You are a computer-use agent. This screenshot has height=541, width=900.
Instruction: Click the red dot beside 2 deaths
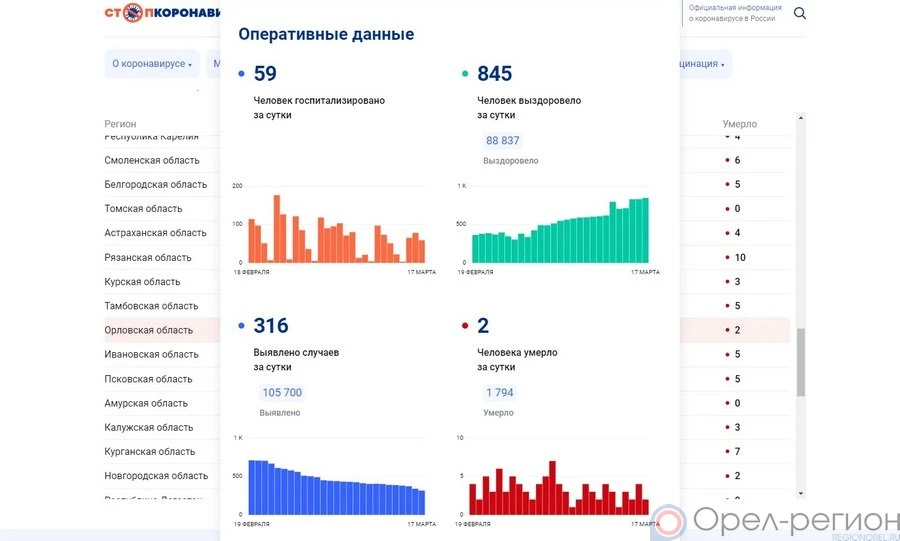pyautogui.click(x=465, y=326)
